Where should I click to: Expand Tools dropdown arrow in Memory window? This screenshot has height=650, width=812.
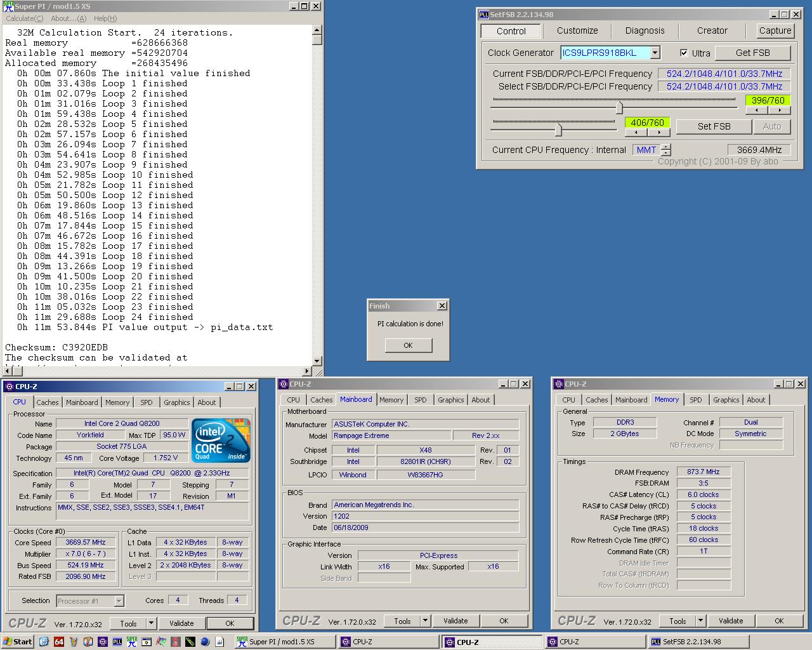700,621
